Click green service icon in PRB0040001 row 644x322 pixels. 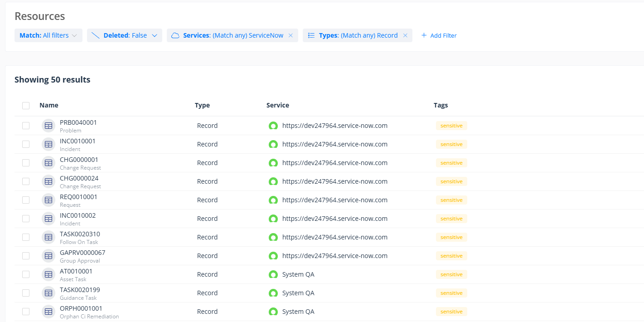273,126
